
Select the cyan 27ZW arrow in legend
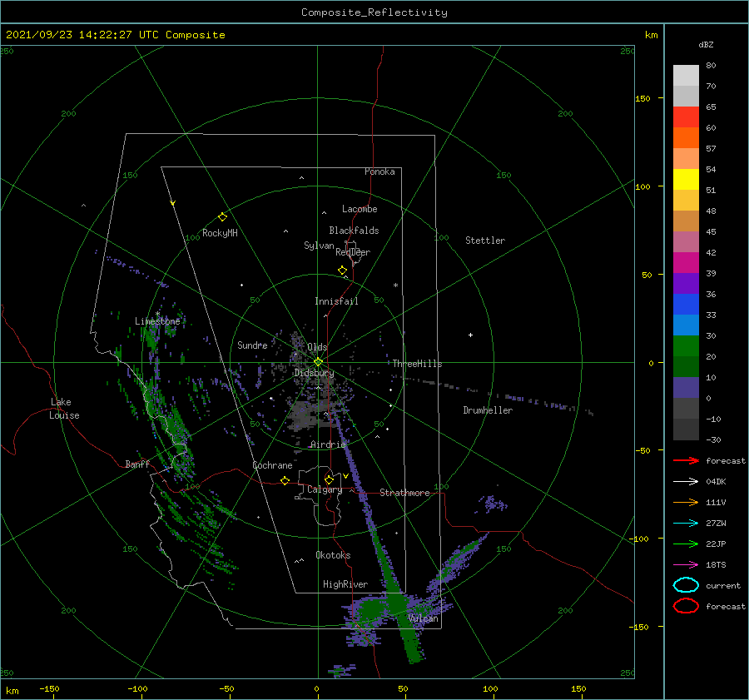coord(686,524)
